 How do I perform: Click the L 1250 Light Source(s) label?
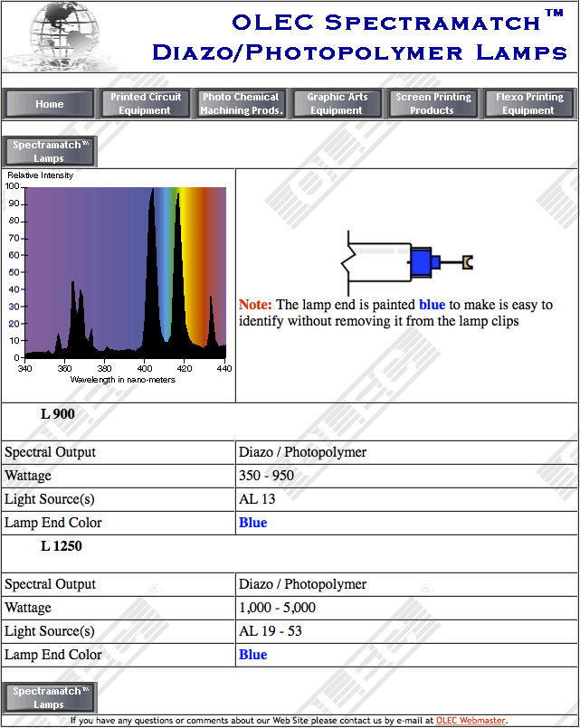[49, 631]
